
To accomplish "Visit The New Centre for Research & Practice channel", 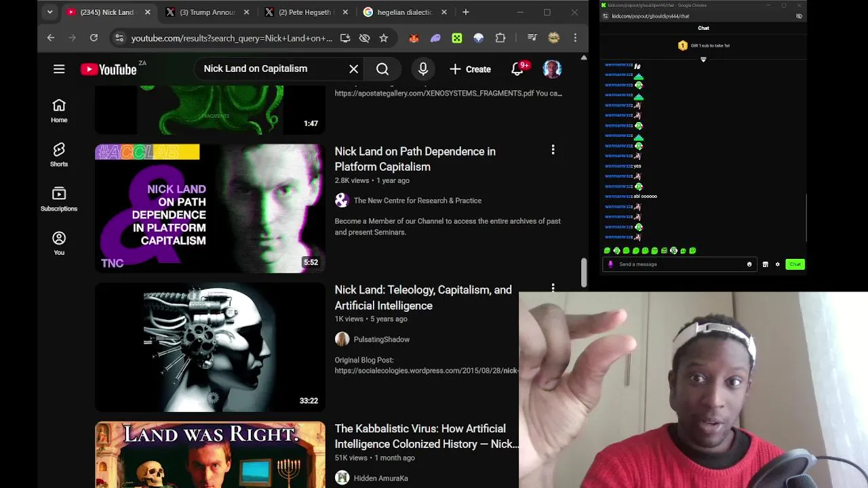I will pyautogui.click(x=417, y=201).
